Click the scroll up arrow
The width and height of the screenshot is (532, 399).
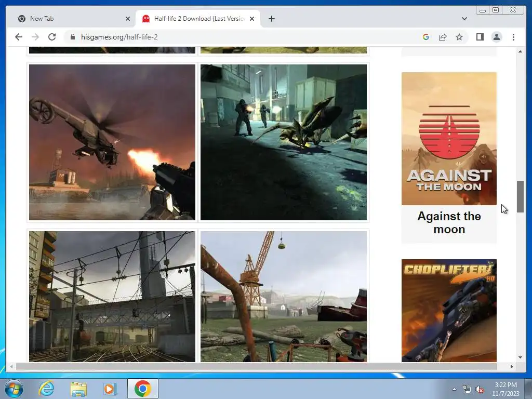click(x=520, y=51)
